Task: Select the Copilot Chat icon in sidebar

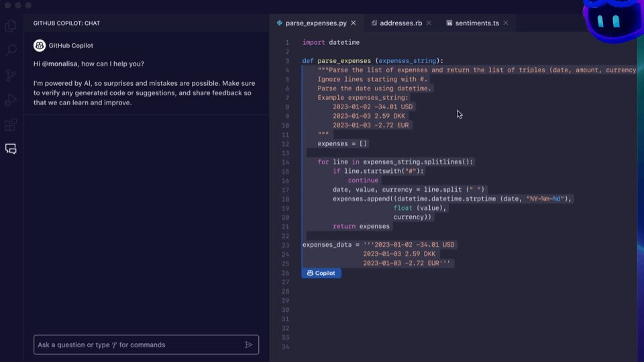Action: [x=11, y=149]
